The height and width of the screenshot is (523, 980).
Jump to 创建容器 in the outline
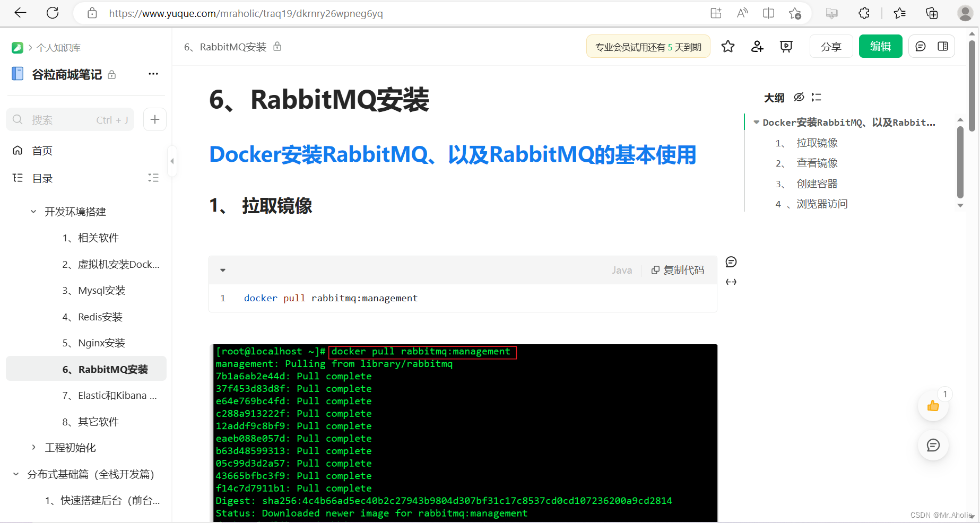817,183
